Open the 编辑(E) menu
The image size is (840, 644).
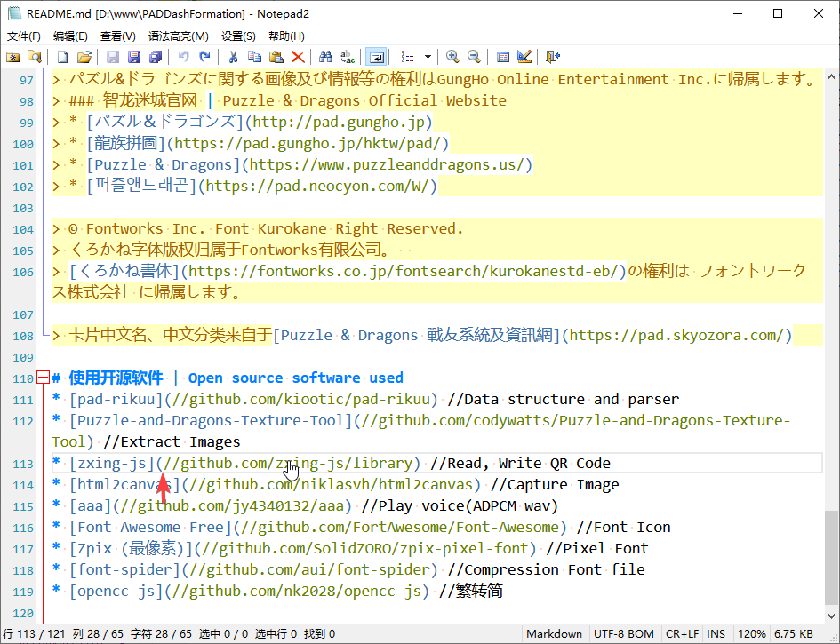click(x=71, y=36)
